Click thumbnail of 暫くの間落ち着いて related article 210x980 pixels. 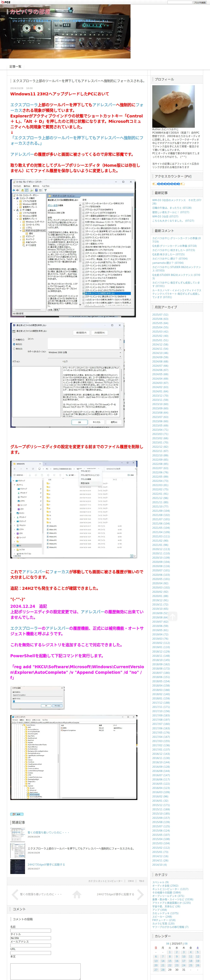coord(17,834)
